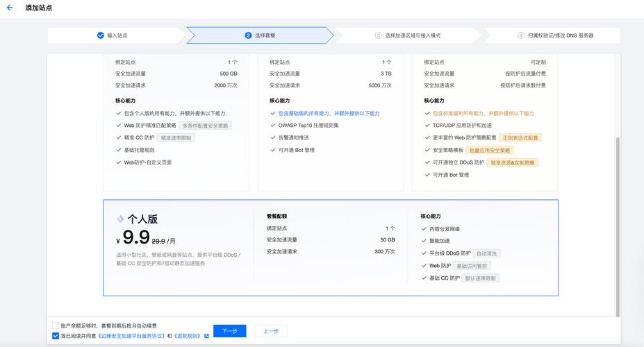Viewport: 644px width, 347px height.
Task: Click the 5000 万次 request quota value
Action: [x=380, y=85]
